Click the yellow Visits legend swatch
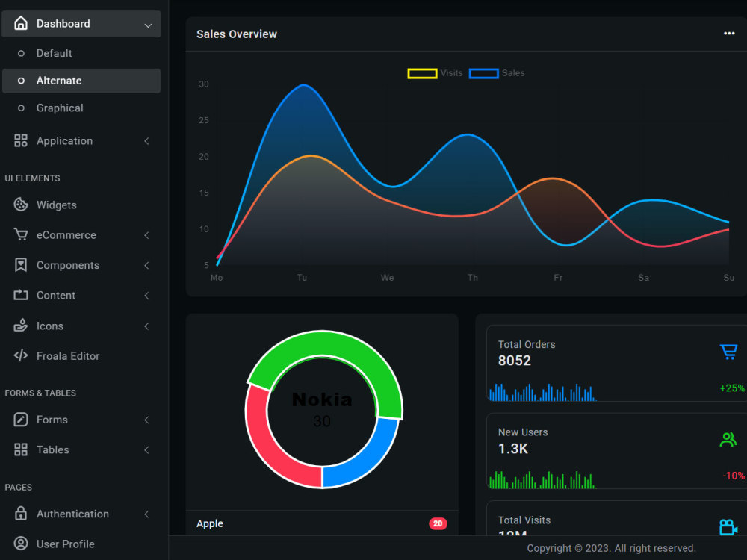This screenshot has height=560, width=747. point(422,73)
